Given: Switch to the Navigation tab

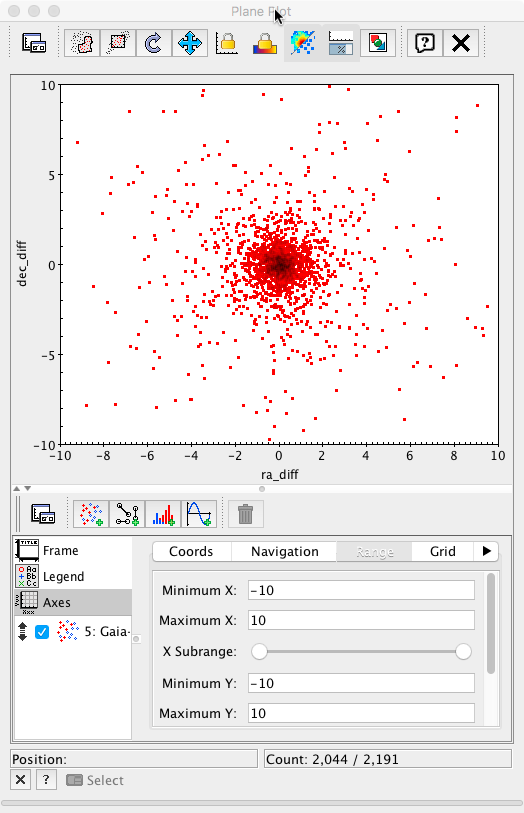Looking at the screenshot, I should tap(285, 551).
